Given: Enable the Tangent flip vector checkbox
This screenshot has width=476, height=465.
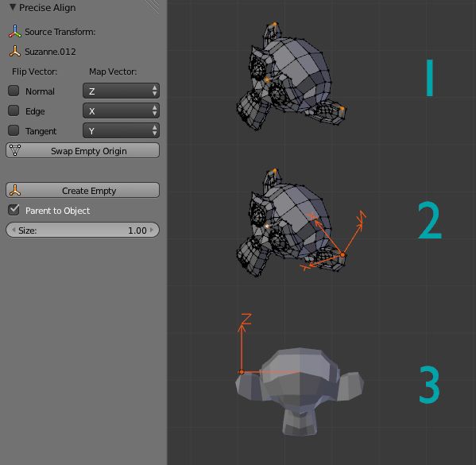Looking at the screenshot, I should [x=14, y=130].
